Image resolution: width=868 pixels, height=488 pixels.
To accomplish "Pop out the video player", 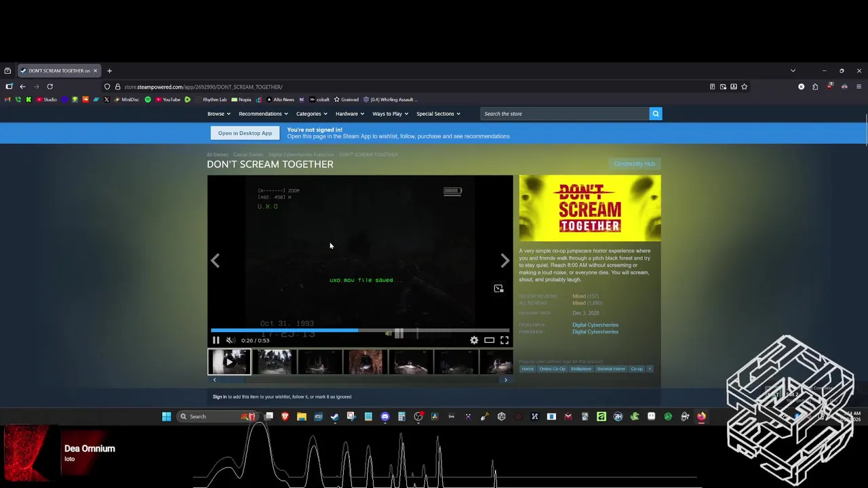I will tap(498, 289).
